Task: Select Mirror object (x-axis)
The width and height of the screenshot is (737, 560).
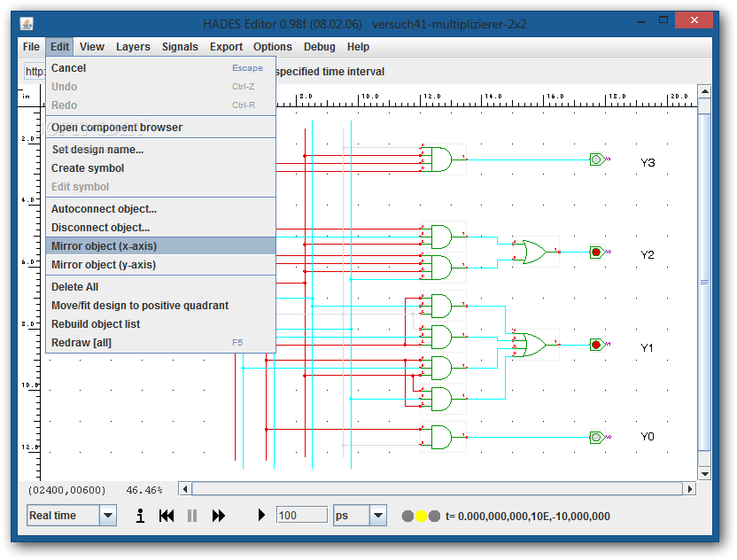Action: coord(160,246)
